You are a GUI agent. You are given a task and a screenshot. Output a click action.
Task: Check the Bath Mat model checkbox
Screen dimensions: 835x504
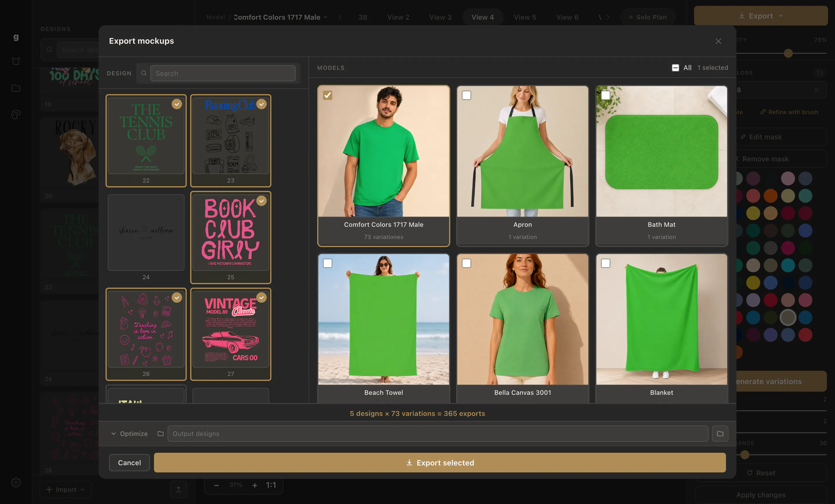point(605,95)
